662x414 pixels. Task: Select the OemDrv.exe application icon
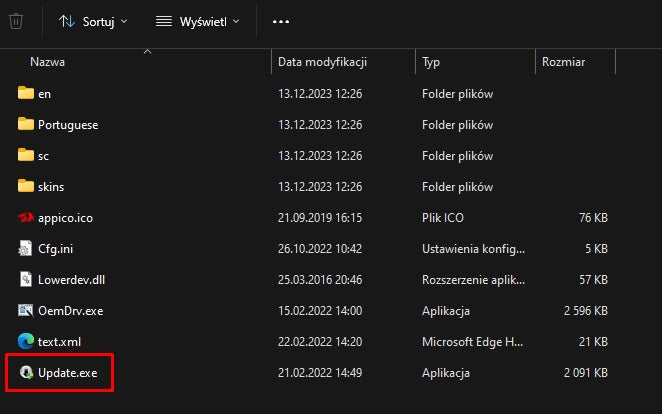26,310
